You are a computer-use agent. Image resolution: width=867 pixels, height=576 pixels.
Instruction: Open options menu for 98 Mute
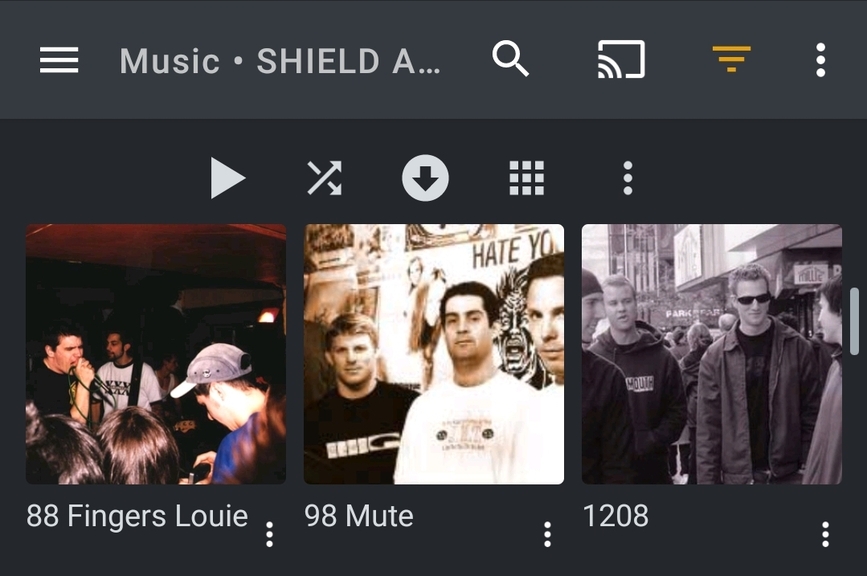[x=547, y=535]
